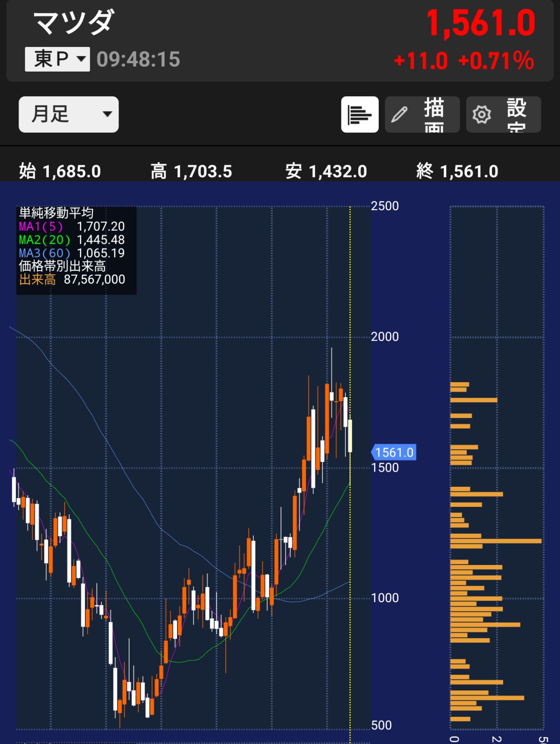This screenshot has height=744, width=560.
Task: Open the 設定 settings button
Action: click(503, 114)
